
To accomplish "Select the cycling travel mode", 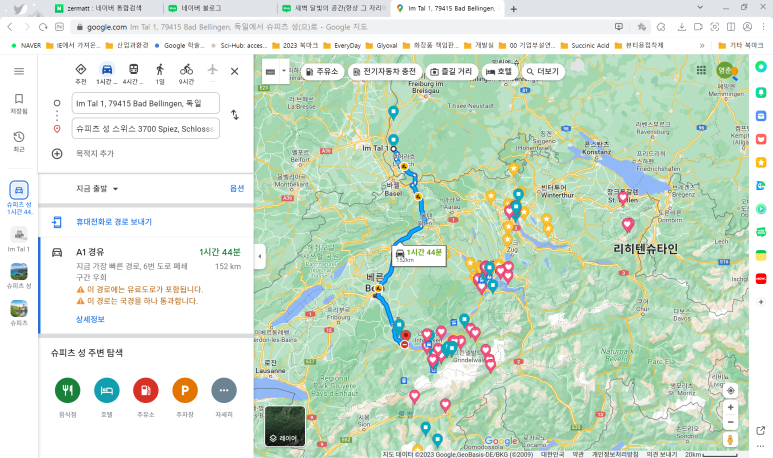I will (x=186, y=73).
